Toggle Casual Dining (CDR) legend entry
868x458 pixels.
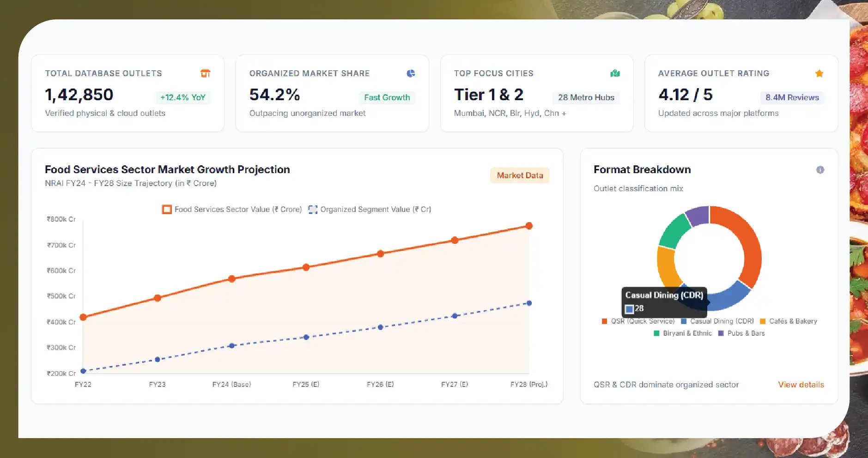[717, 321]
